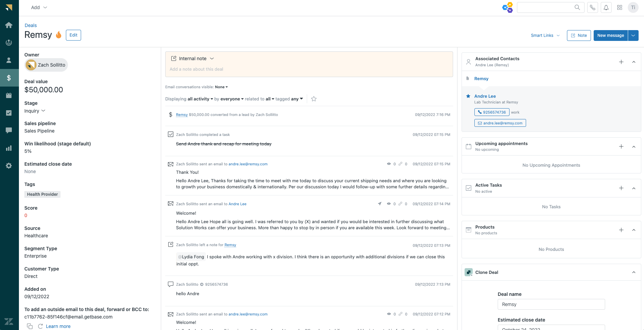
Task: Click the Health Provider tag
Action: pyautogui.click(x=42, y=194)
